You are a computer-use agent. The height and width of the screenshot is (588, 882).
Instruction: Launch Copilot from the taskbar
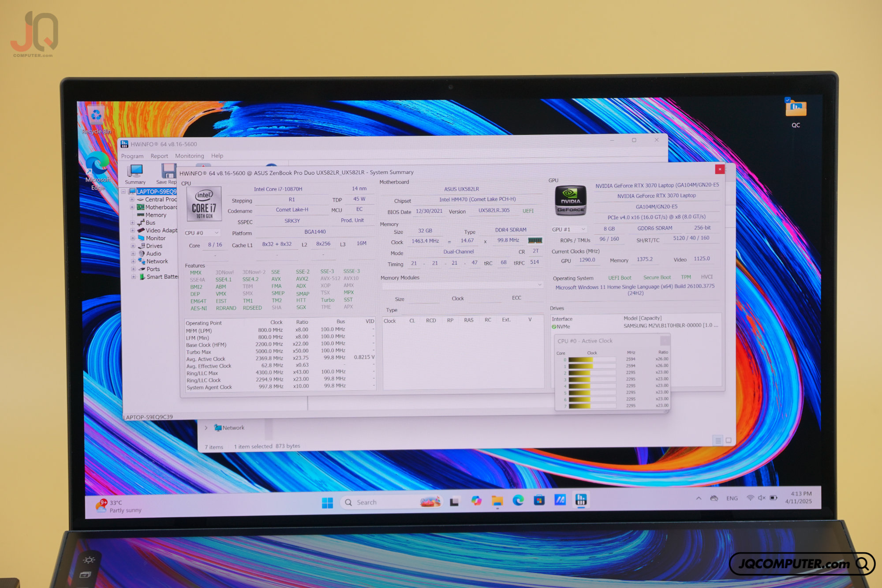click(x=476, y=501)
